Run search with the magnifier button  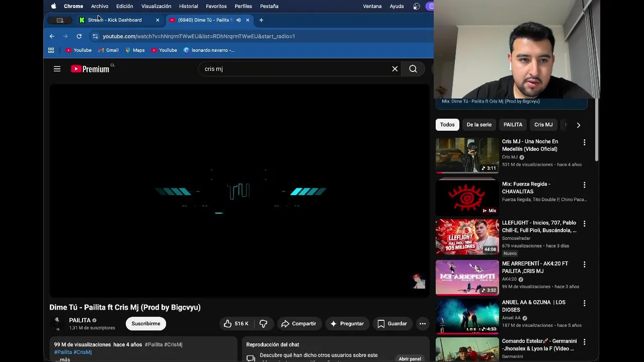[x=413, y=69]
